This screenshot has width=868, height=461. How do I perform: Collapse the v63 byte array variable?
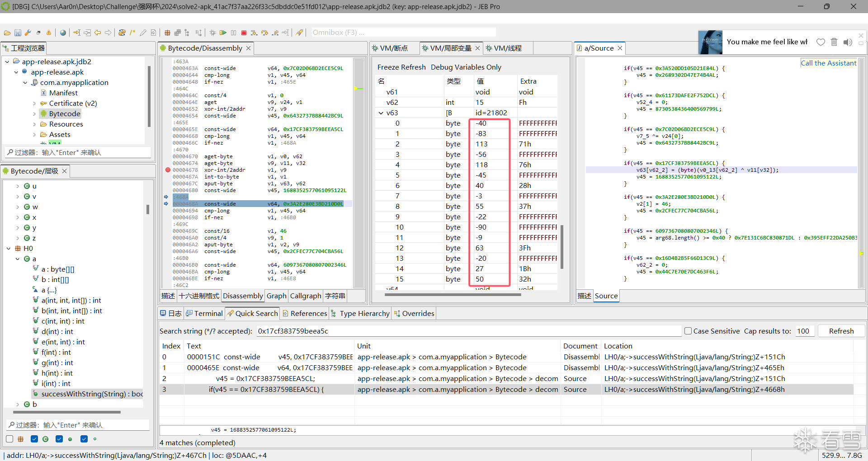pyautogui.click(x=381, y=113)
